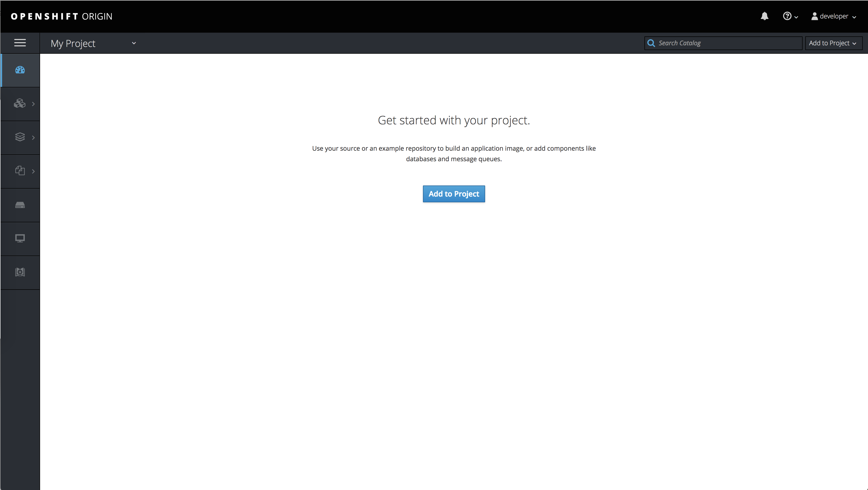
Task: Expand the Applications submenu chevron
Action: tap(33, 103)
